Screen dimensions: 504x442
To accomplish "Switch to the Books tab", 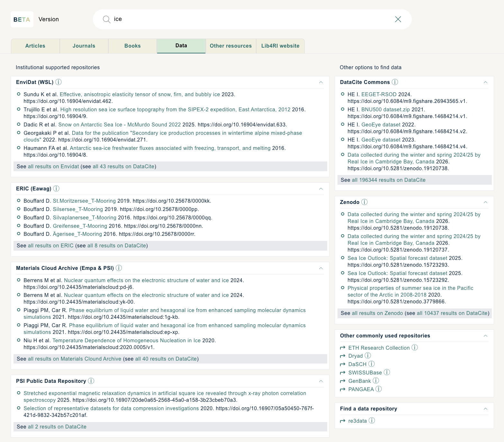I will (x=132, y=46).
